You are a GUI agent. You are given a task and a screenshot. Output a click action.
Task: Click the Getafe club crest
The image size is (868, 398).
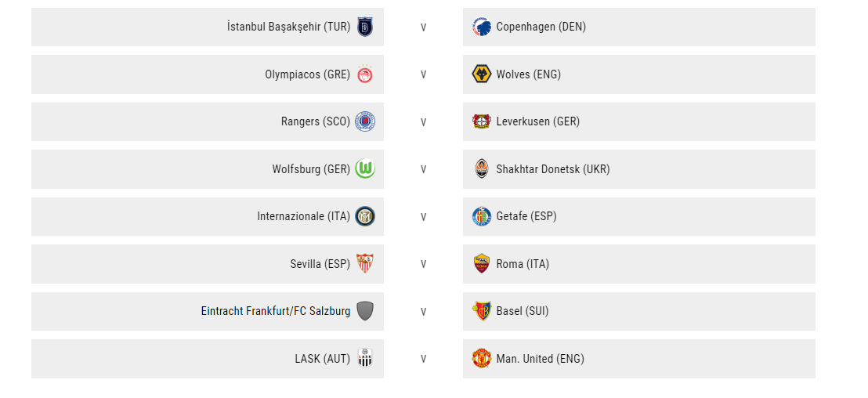click(x=482, y=216)
